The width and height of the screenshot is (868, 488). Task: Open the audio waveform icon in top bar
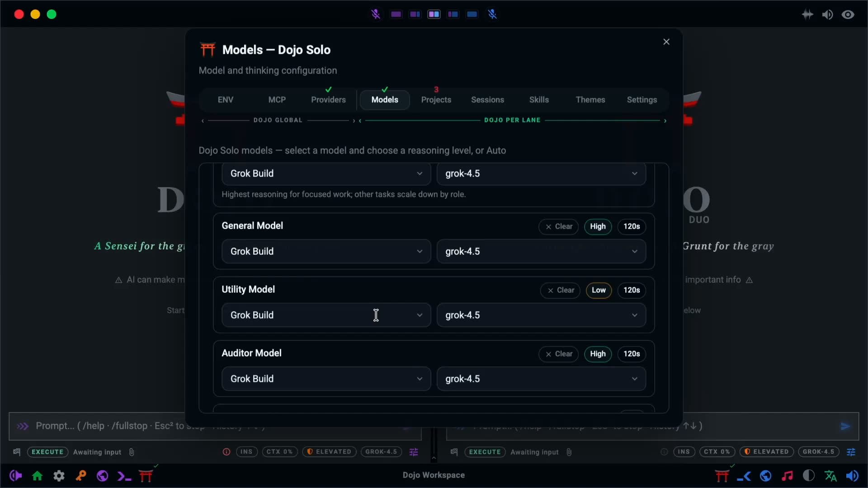point(807,14)
